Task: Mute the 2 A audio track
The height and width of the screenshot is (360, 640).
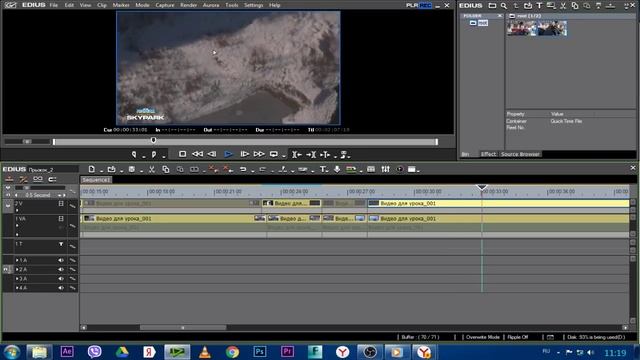Action: pyautogui.click(x=61, y=269)
